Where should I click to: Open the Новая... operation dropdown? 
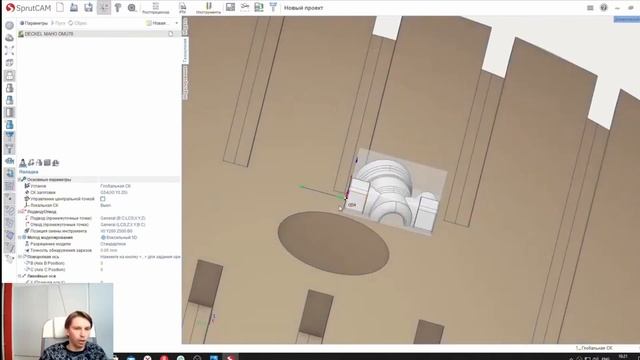[162, 23]
